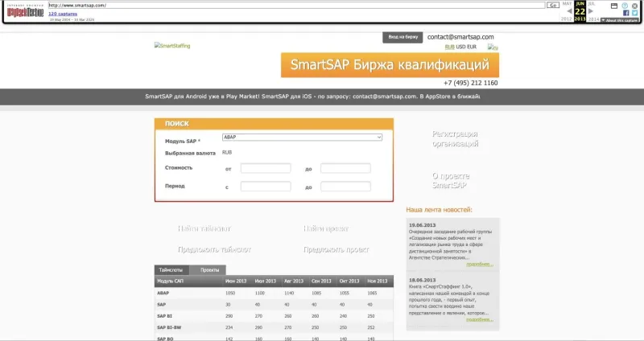Click the SAP BI row label
Image resolution: width=644 pixels, height=341 pixels.
164,316
